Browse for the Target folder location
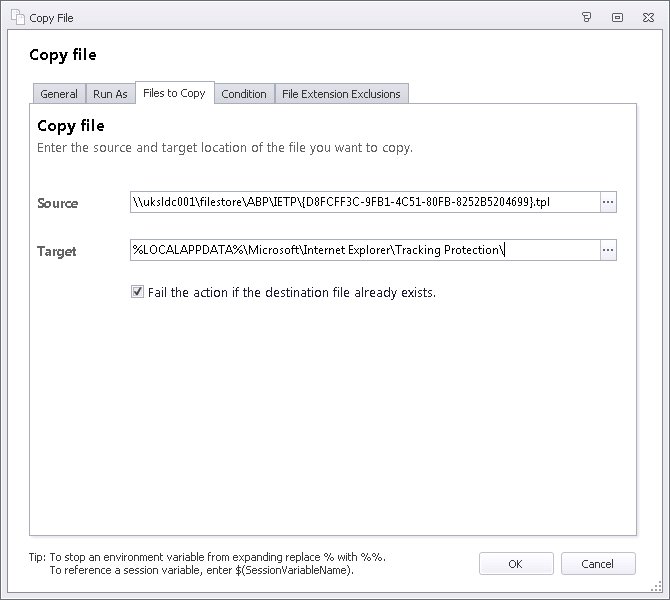The image size is (670, 600). click(608, 250)
